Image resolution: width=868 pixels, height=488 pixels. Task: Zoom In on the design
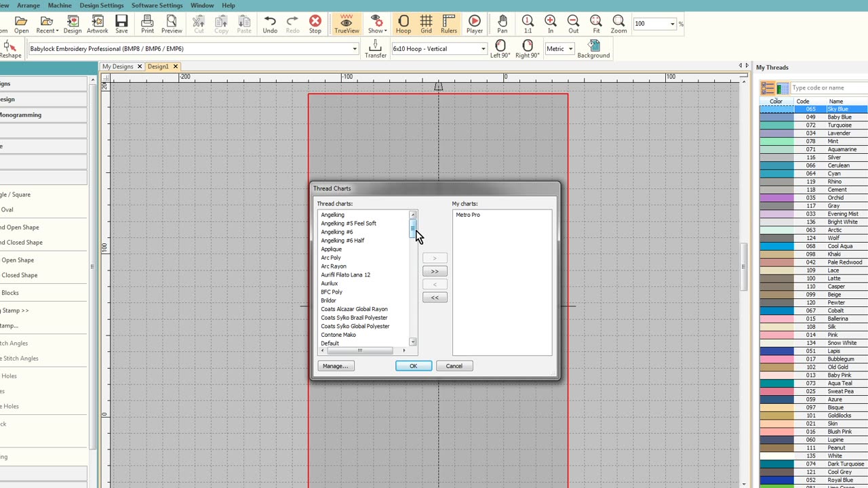(551, 24)
